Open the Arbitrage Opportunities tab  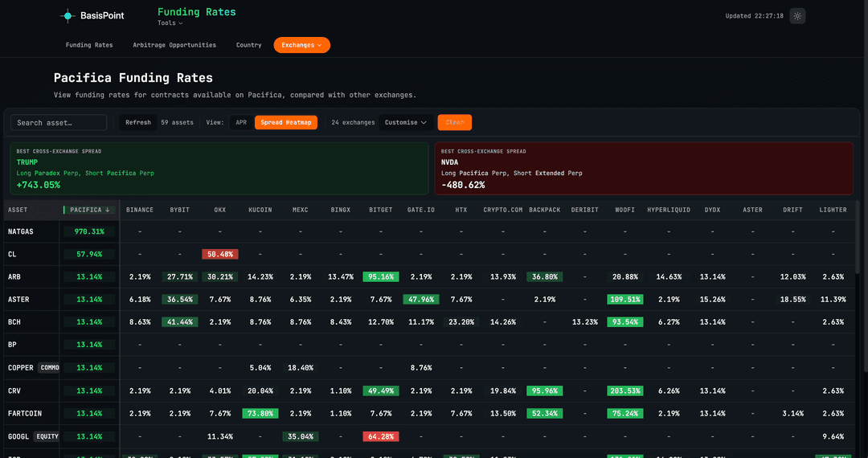coord(174,45)
